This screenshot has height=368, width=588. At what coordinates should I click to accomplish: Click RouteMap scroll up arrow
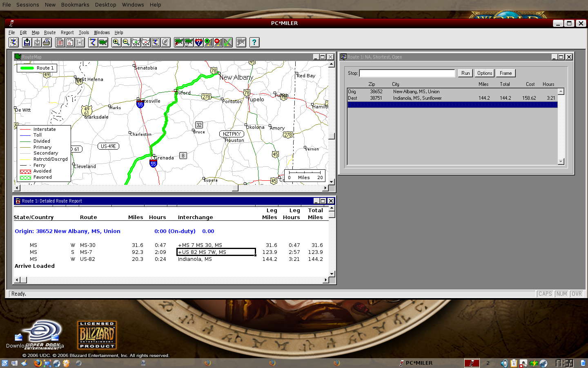coord(332,64)
